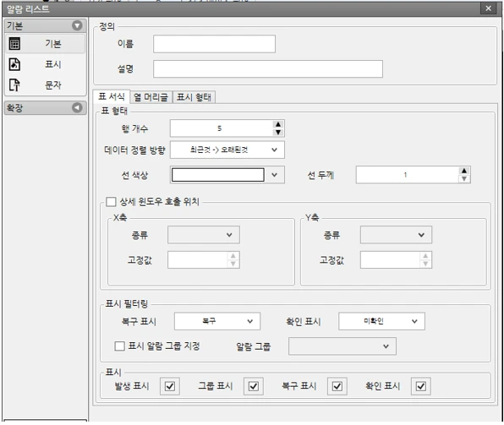Open the 확인 표시 filter dropdown

[382, 321]
